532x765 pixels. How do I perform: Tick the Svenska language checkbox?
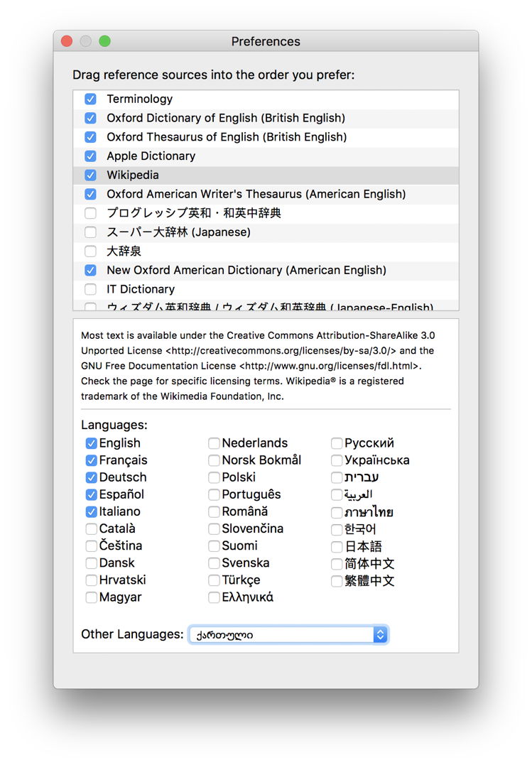(x=214, y=563)
